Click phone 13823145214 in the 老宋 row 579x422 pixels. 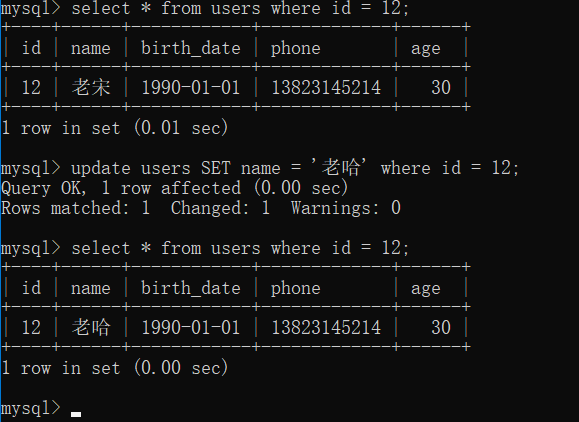pyautogui.click(x=326, y=88)
